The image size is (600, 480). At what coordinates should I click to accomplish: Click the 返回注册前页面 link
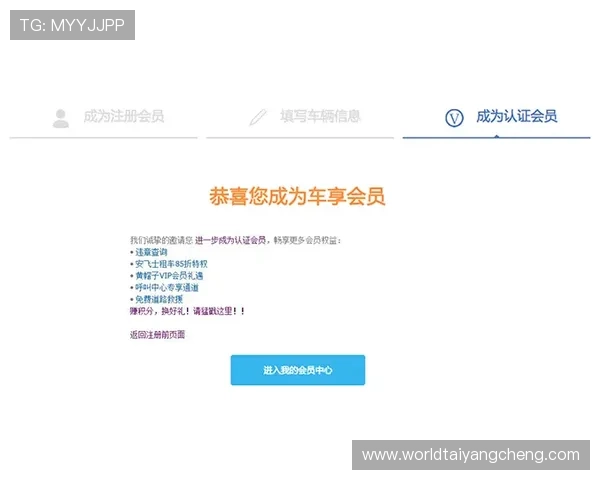pyautogui.click(x=157, y=335)
